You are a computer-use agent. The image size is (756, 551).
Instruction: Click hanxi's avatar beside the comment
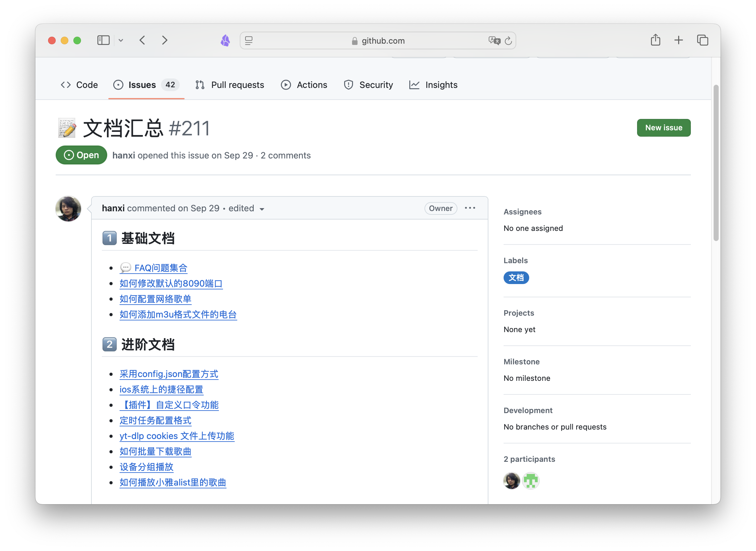coord(68,209)
